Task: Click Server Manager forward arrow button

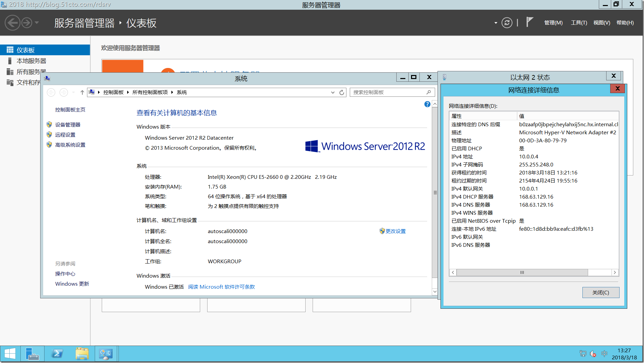Action: point(27,23)
